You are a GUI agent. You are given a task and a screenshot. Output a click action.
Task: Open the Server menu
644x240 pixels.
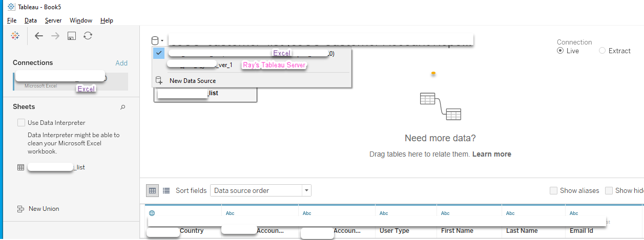pos(53,20)
